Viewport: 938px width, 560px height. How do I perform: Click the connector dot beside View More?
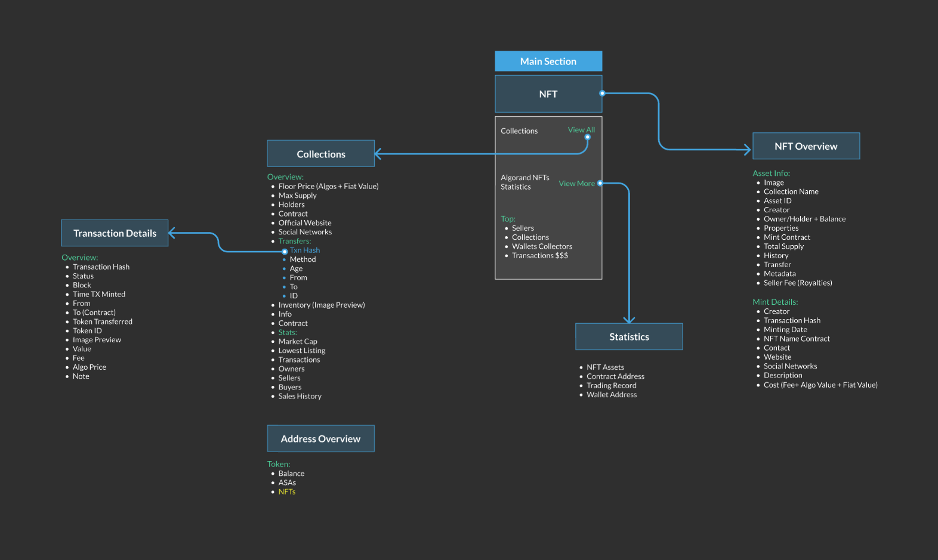[600, 183]
